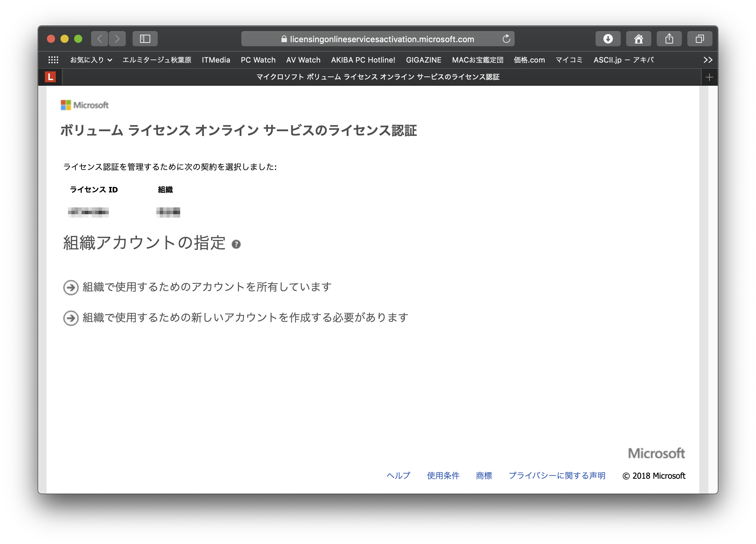
Task: Open the MACお宝鑑定団 bookmark
Action: (x=478, y=60)
